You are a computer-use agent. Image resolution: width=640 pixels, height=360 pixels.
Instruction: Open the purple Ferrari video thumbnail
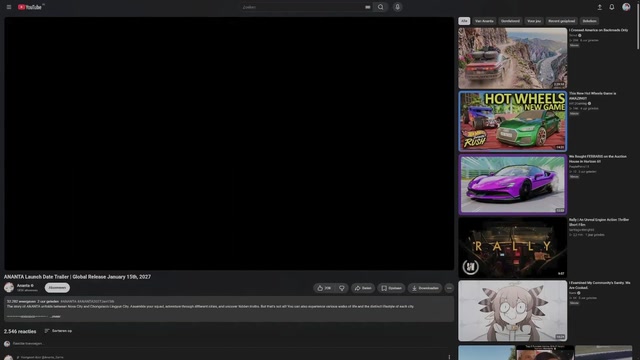click(513, 184)
